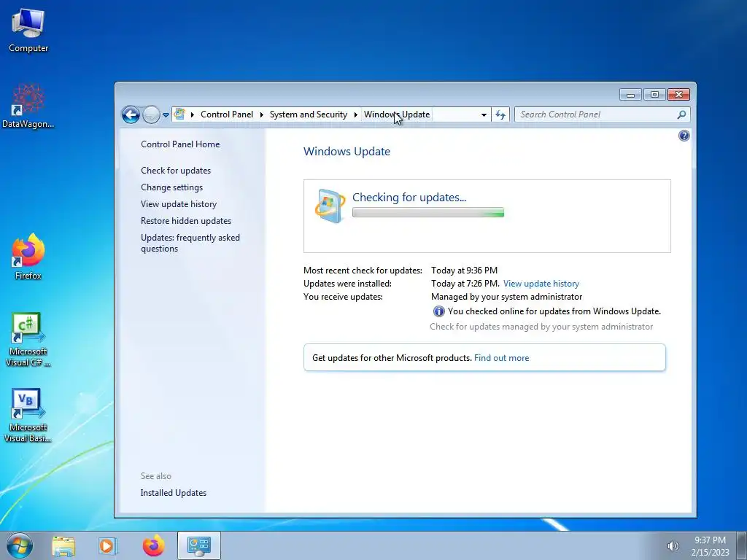Image resolution: width=747 pixels, height=560 pixels.
Task: Launch Firefox from the desktop shortcut
Action: click(28, 257)
